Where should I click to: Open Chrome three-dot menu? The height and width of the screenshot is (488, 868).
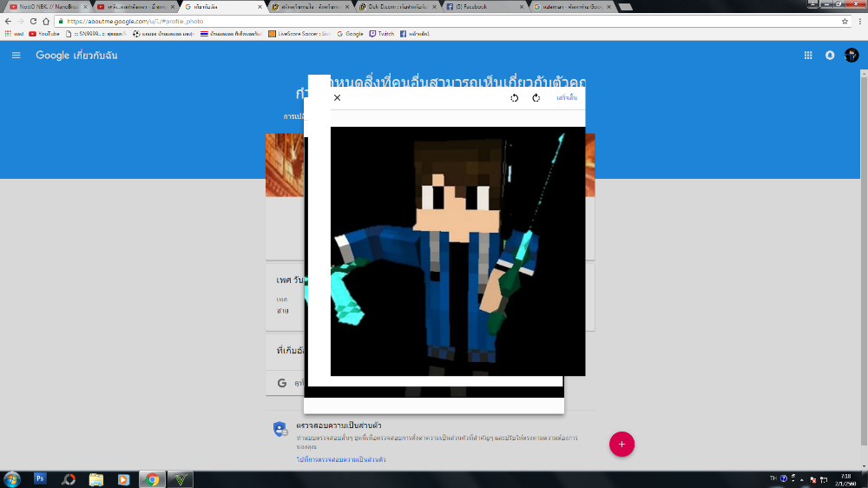click(x=860, y=21)
